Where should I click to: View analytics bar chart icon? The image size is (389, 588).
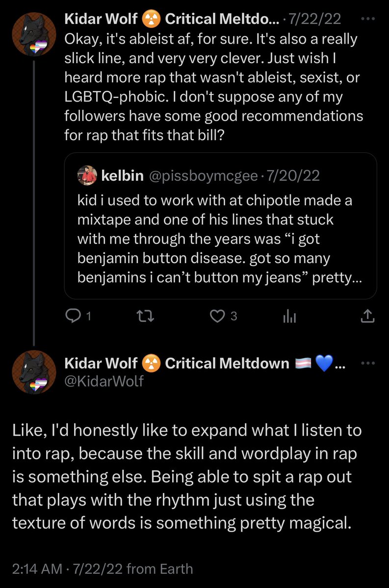click(289, 317)
